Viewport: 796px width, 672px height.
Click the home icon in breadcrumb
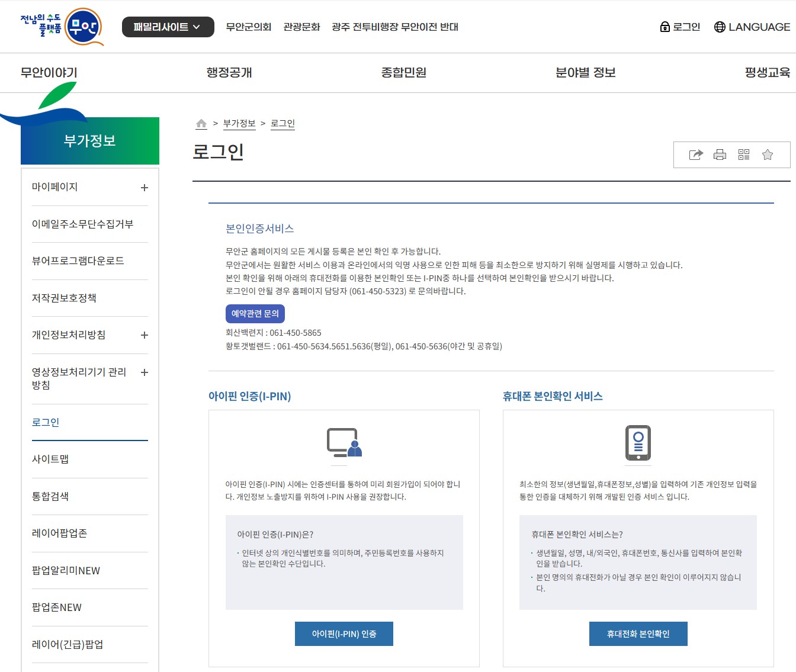coord(201,123)
